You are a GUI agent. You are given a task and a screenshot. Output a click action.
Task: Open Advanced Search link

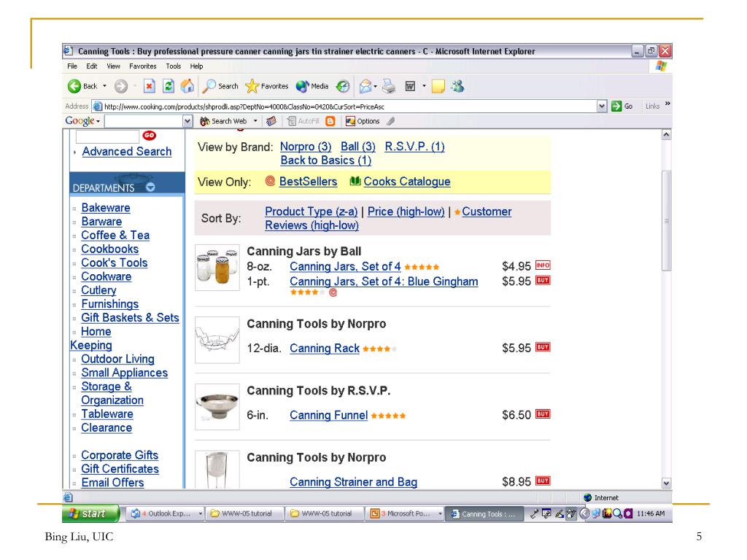coord(127,152)
